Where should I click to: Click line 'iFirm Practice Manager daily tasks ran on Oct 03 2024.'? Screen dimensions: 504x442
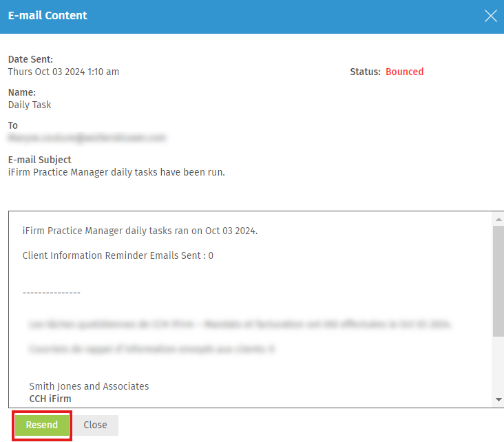(140, 231)
